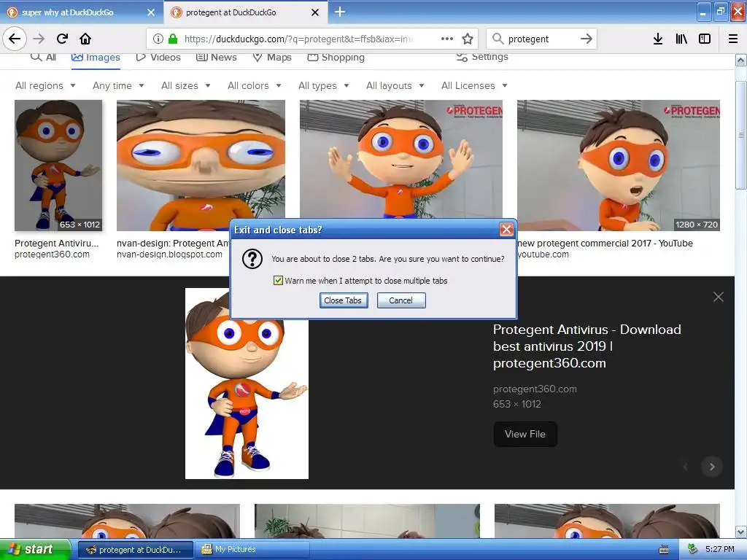Go to the Home page icon
The image size is (747, 560).
(85, 39)
